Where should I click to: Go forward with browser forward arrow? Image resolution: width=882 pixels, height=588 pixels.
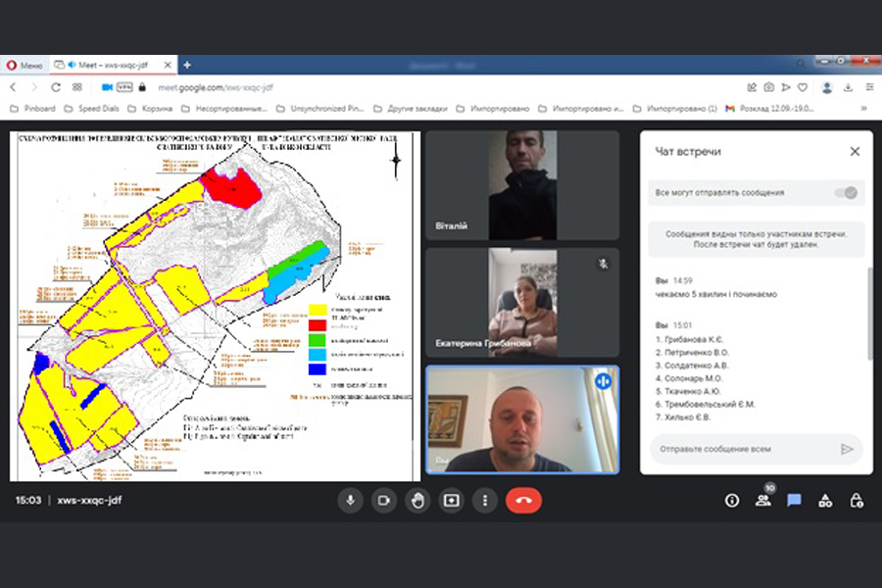[x=33, y=87]
